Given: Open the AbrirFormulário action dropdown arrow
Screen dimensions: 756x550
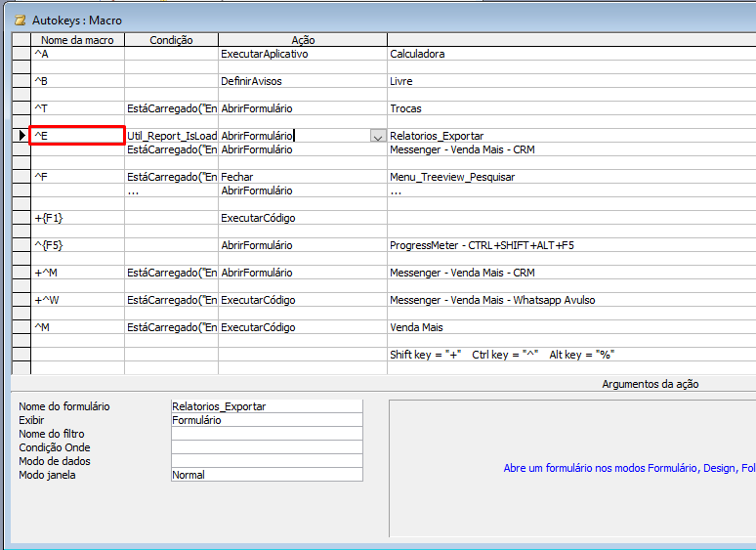Looking at the screenshot, I should [377, 137].
